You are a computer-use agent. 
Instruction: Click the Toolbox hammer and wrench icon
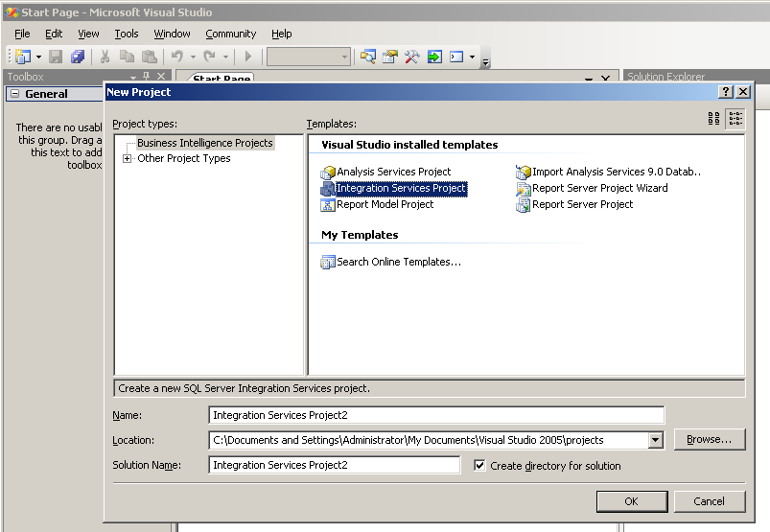pyautogui.click(x=412, y=57)
